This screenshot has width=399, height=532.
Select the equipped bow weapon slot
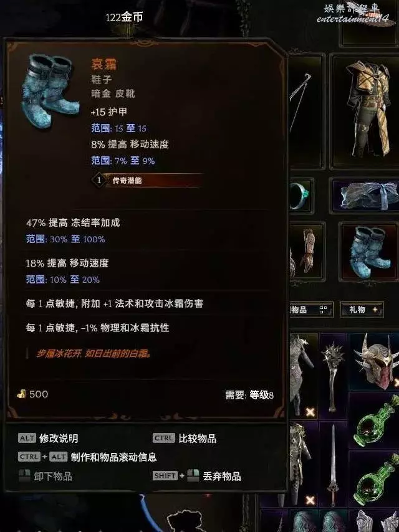tap(305, 111)
